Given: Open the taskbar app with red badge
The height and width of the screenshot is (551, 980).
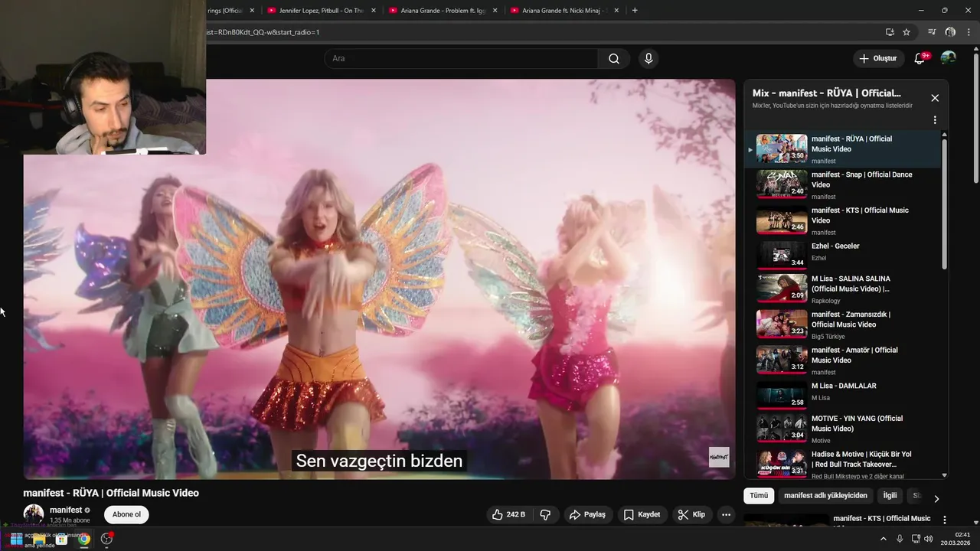Looking at the screenshot, I should point(106,539).
